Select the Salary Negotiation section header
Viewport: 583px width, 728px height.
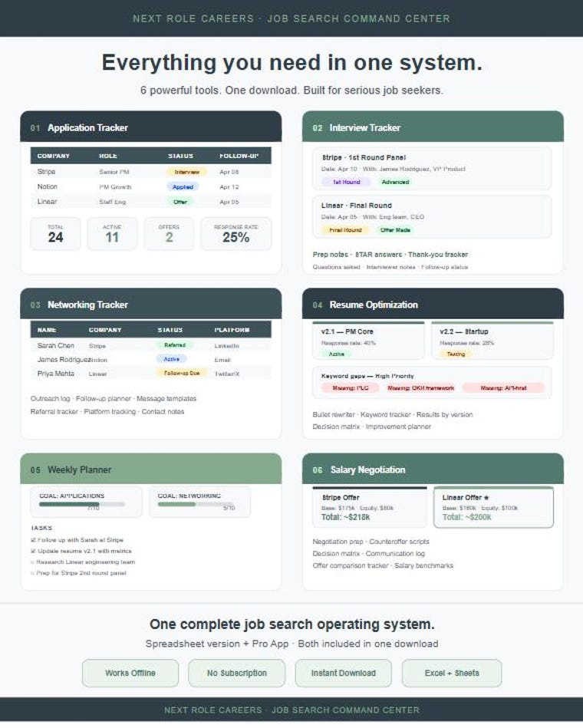pos(433,469)
